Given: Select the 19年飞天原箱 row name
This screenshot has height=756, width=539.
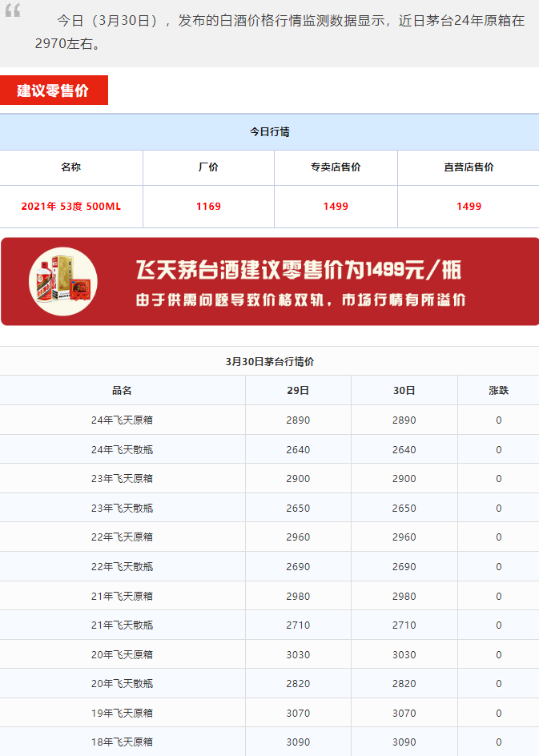Looking at the screenshot, I should (x=122, y=713).
